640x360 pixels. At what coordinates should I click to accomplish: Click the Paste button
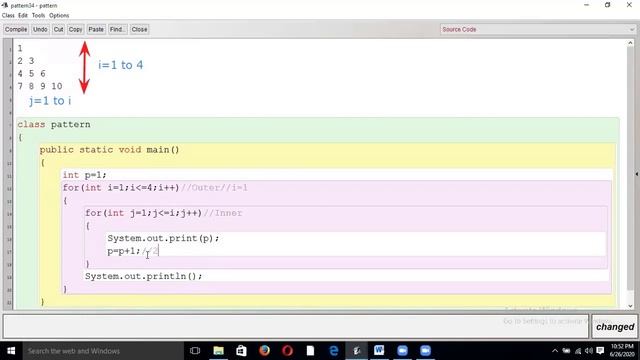(96, 29)
